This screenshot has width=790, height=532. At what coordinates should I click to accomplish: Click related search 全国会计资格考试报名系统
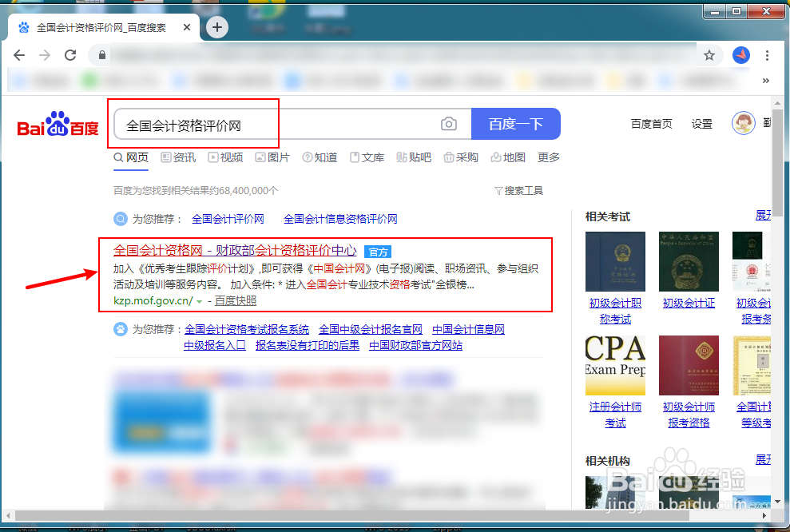[x=247, y=329]
